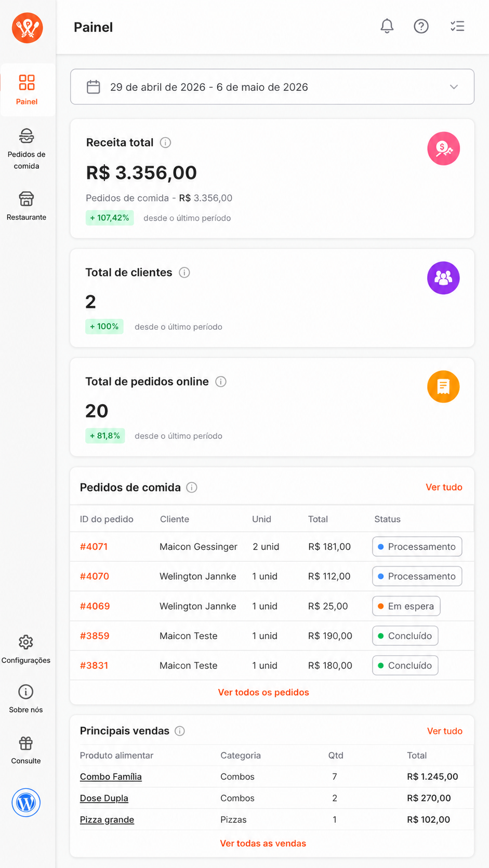Open Combo Família product link
Viewport: 489px width, 868px height.
(x=111, y=777)
